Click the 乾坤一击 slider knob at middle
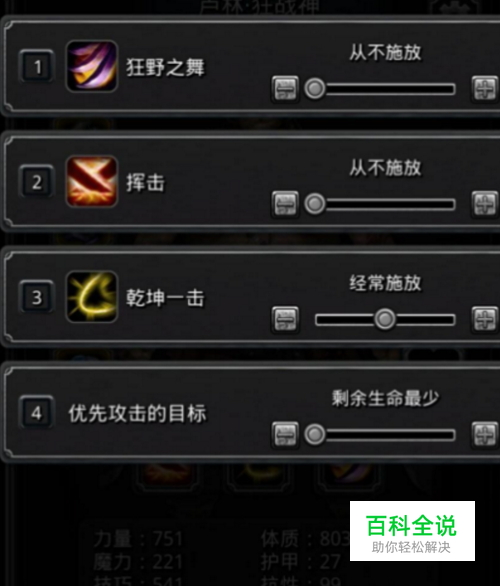 [385, 320]
